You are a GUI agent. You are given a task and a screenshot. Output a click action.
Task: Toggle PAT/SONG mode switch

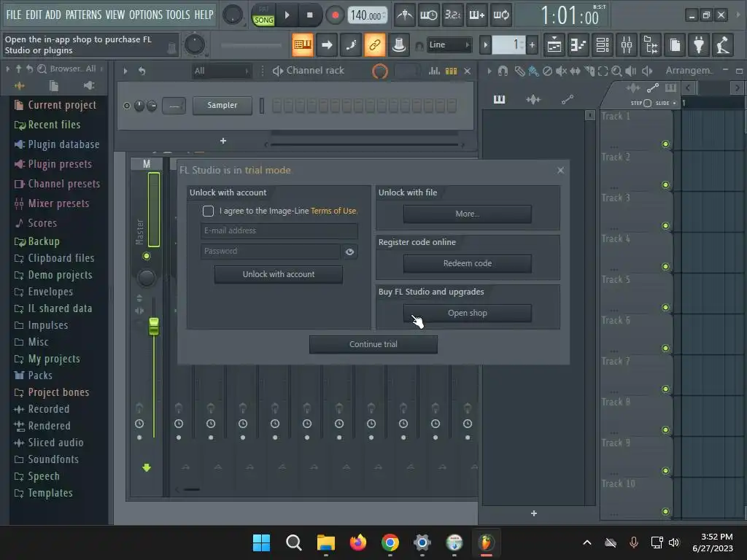click(263, 15)
